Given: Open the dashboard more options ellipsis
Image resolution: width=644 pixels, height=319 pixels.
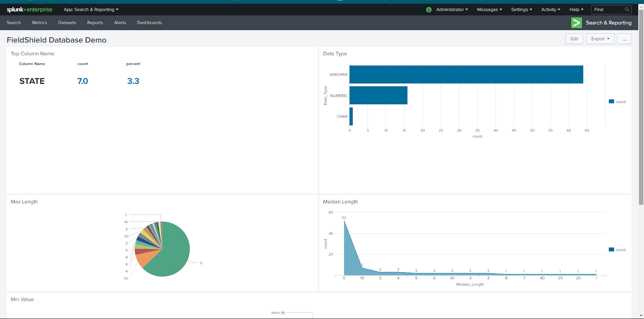Looking at the screenshot, I should [624, 39].
